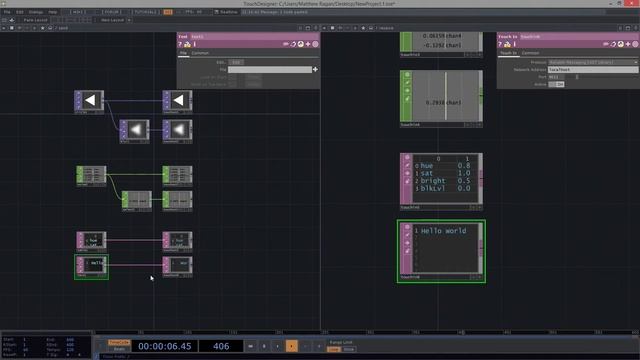Open the operator help question-mark icon in Text parameter panel

click(180, 44)
